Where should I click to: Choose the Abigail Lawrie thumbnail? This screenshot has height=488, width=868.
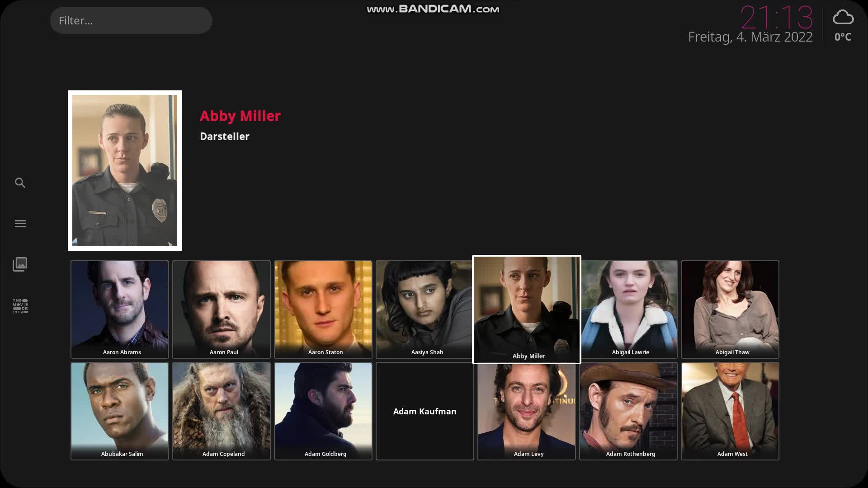629,310
